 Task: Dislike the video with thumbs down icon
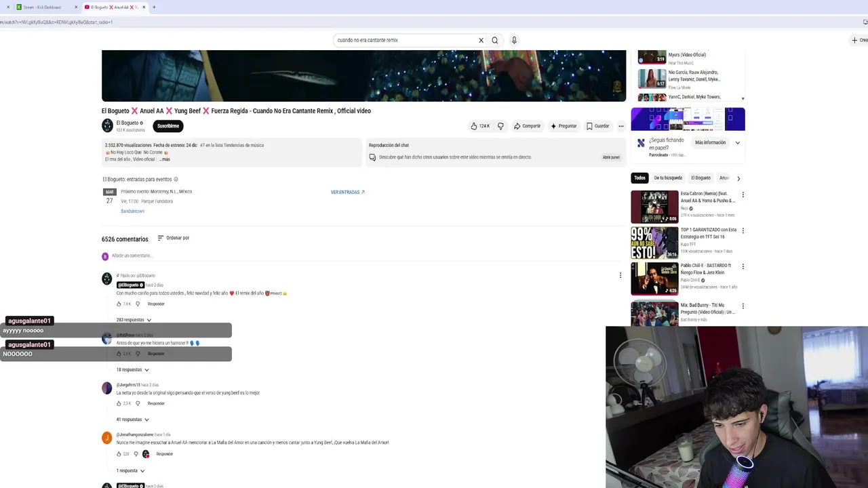pyautogui.click(x=500, y=126)
